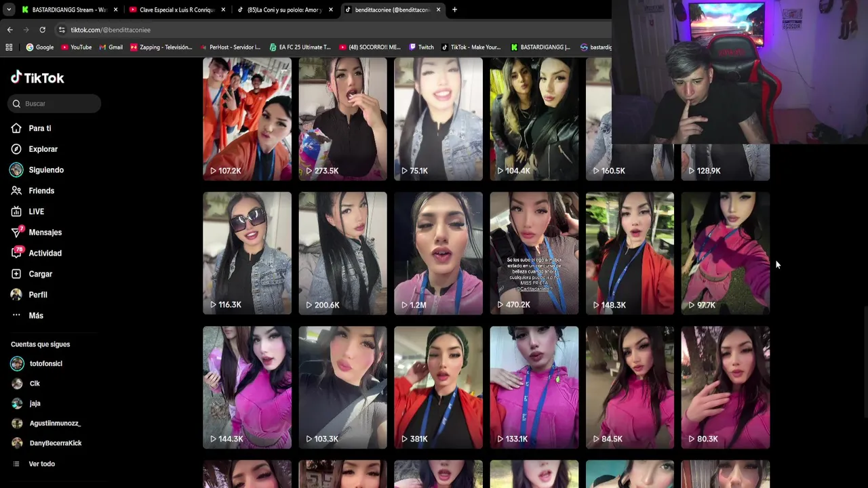Open new browser tab

tap(454, 9)
